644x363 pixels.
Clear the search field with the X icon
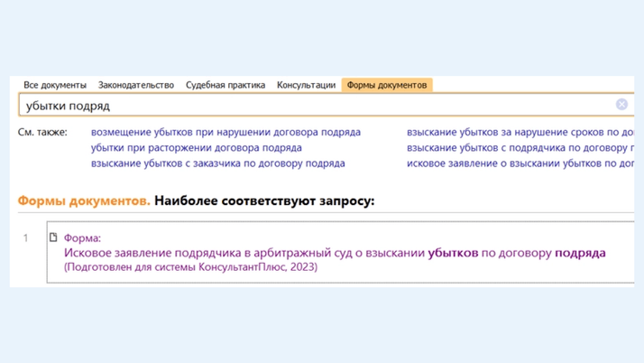tap(621, 105)
